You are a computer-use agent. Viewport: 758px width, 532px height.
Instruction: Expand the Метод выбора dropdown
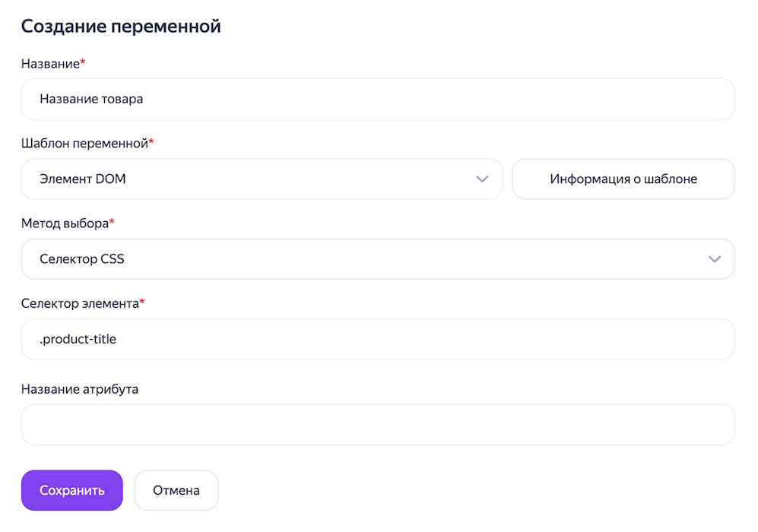(378, 258)
